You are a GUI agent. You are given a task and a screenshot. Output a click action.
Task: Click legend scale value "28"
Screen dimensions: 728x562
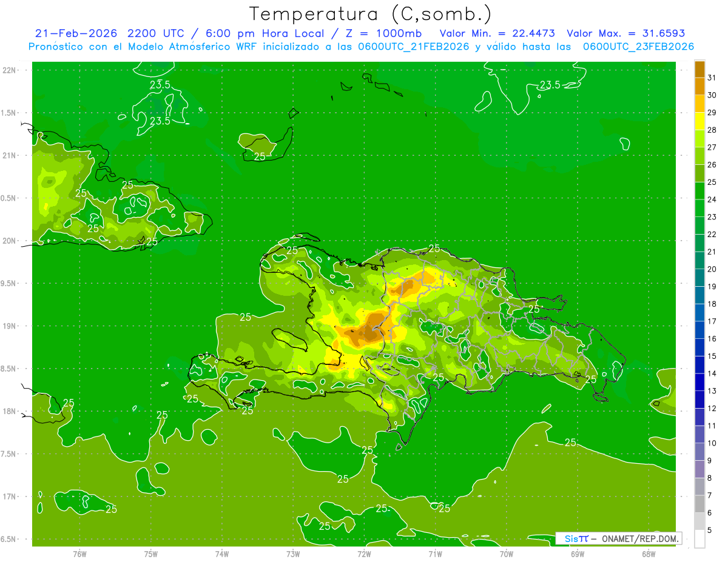point(712,130)
